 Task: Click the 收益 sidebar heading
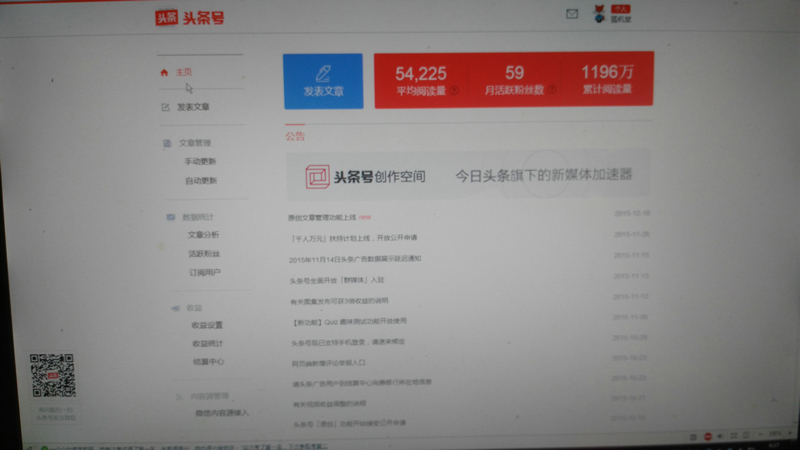[194, 308]
